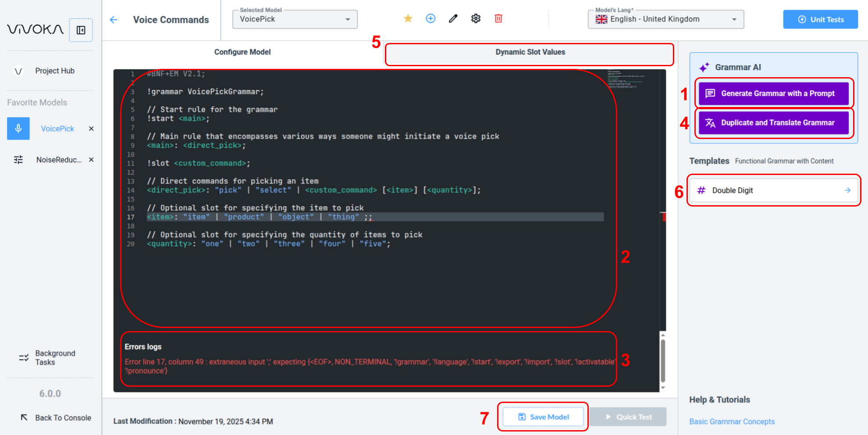Click the NoiseReduc... tuning sliders icon
The image size is (868, 435).
[18, 160]
